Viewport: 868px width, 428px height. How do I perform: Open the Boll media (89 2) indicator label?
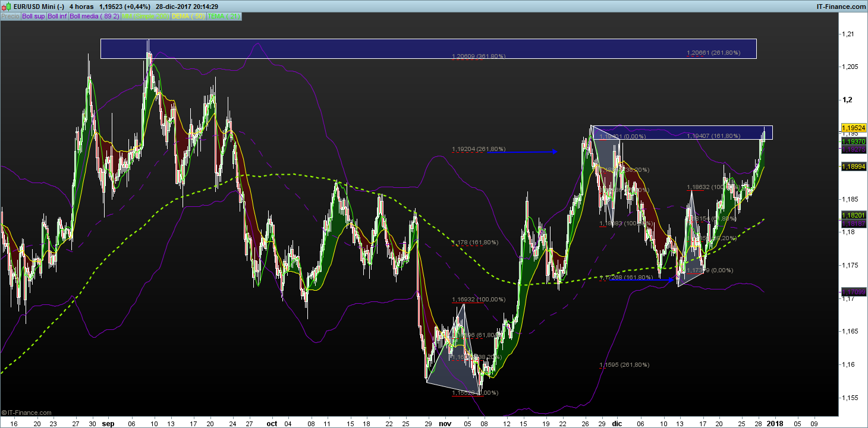(95, 16)
